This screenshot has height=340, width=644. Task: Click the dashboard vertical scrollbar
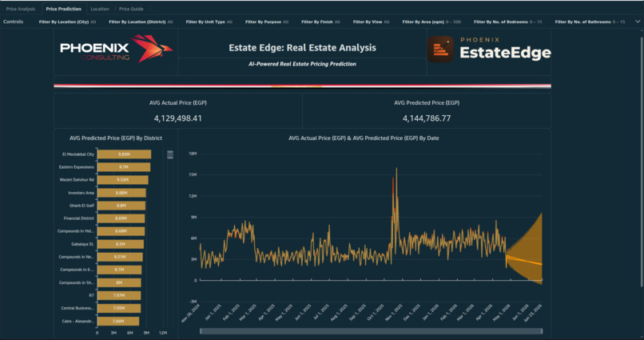(x=642, y=162)
